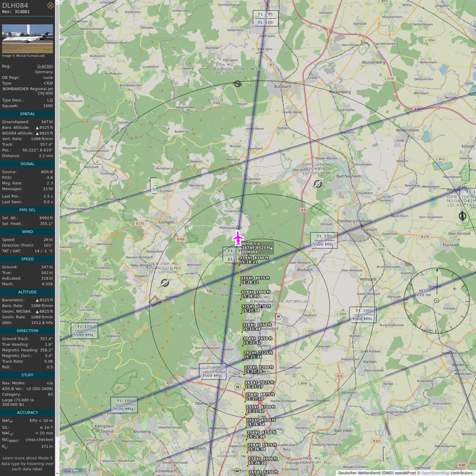
Task: Select the heliport H icon near Oberursel
Action: pos(237,387)
